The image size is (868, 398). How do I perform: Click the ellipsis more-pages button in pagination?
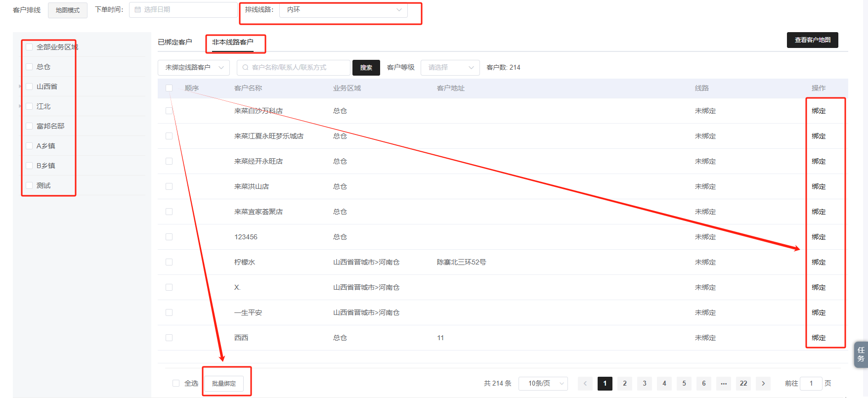(x=724, y=384)
